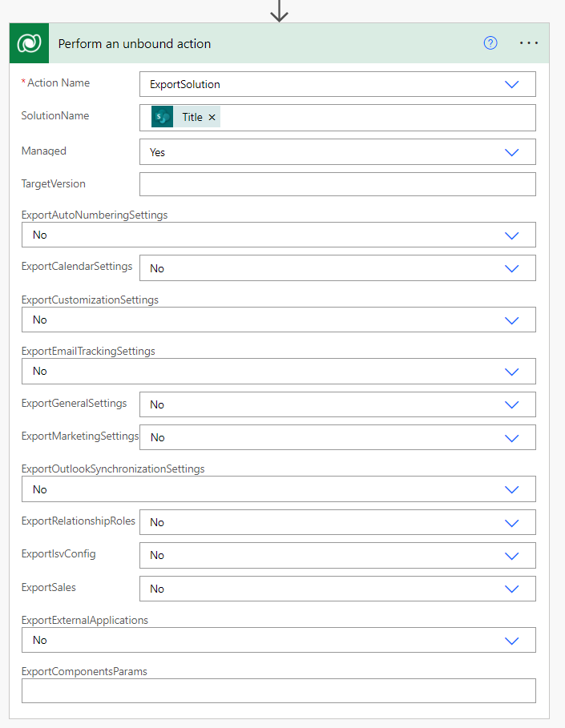Click the TargetVersion input field
The image size is (565, 728).
tap(337, 184)
